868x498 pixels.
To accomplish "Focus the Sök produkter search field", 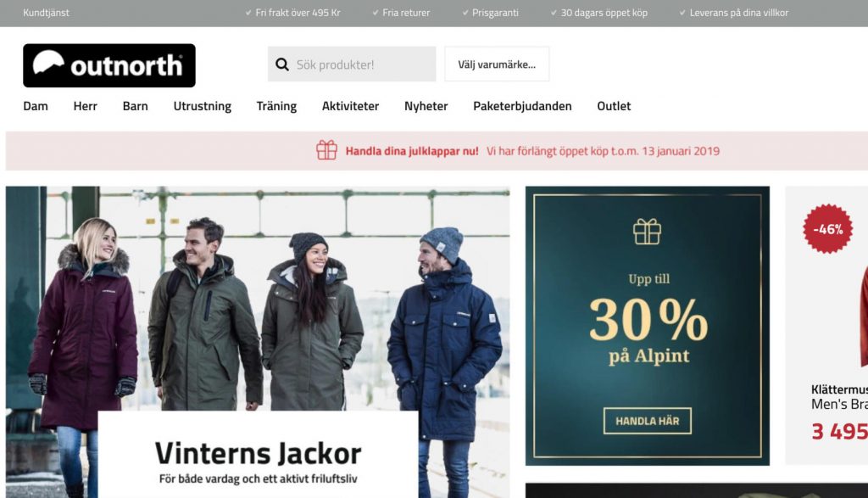I will [352, 64].
